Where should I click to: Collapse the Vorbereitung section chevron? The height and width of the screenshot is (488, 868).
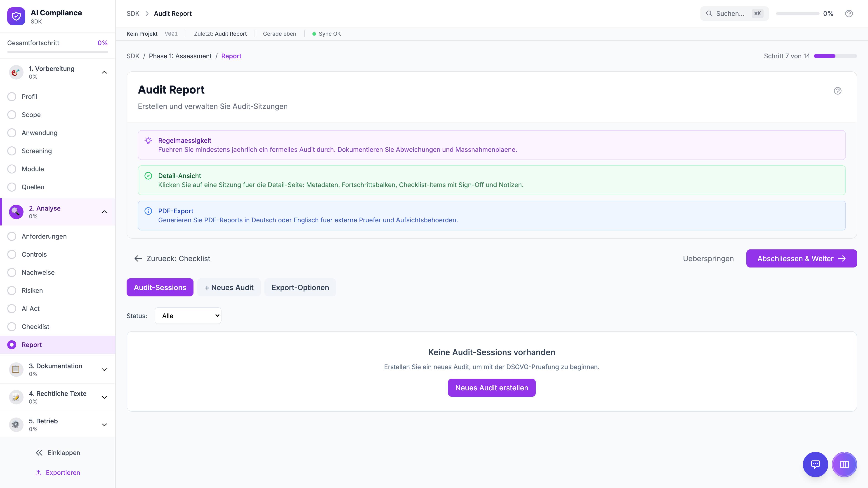104,72
